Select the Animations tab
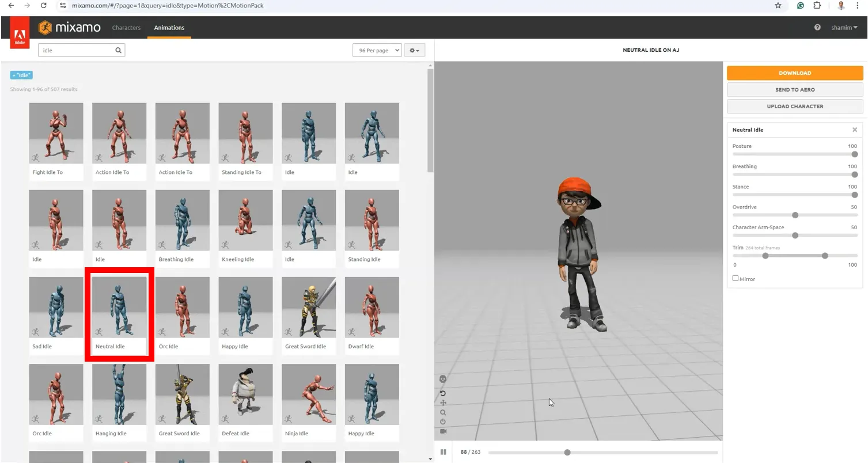868x463 pixels. pos(169,27)
